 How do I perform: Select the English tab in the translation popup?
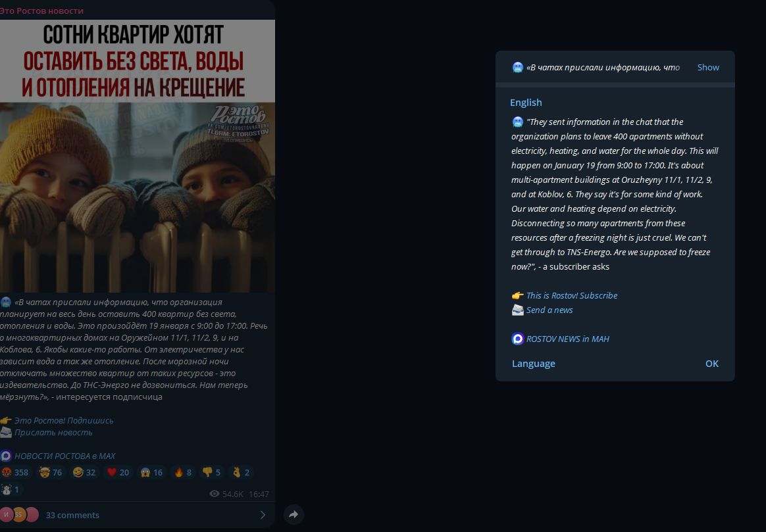coord(526,103)
